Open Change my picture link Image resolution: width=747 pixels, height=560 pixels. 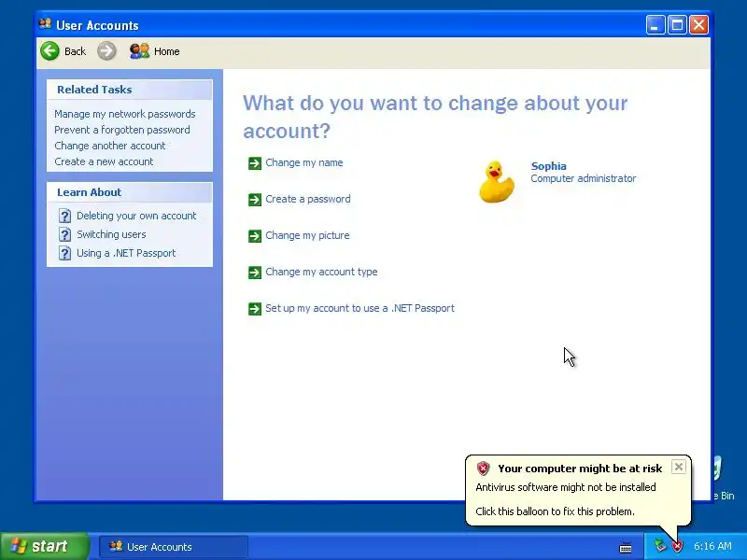coord(307,235)
